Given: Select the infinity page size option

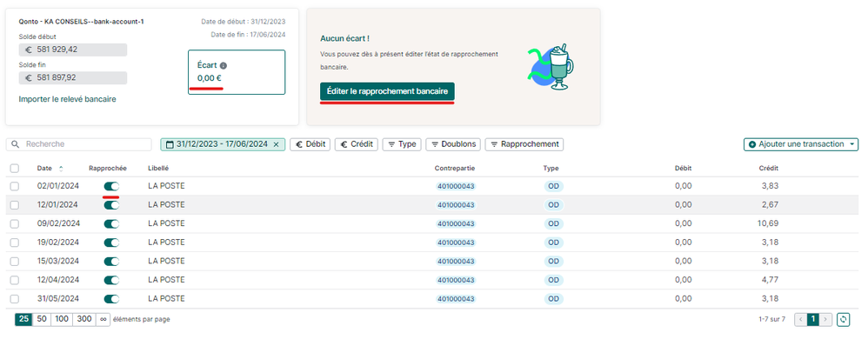Looking at the screenshot, I should click(103, 319).
